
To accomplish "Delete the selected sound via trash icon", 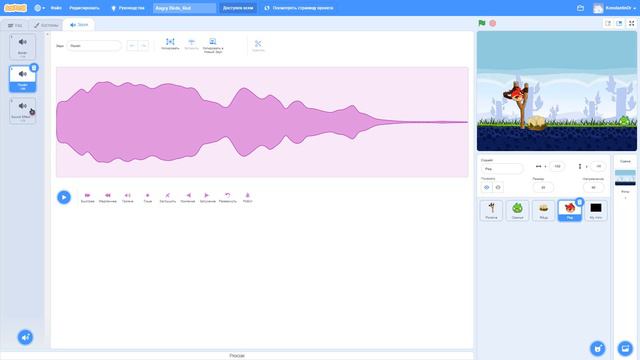I will pos(34,67).
